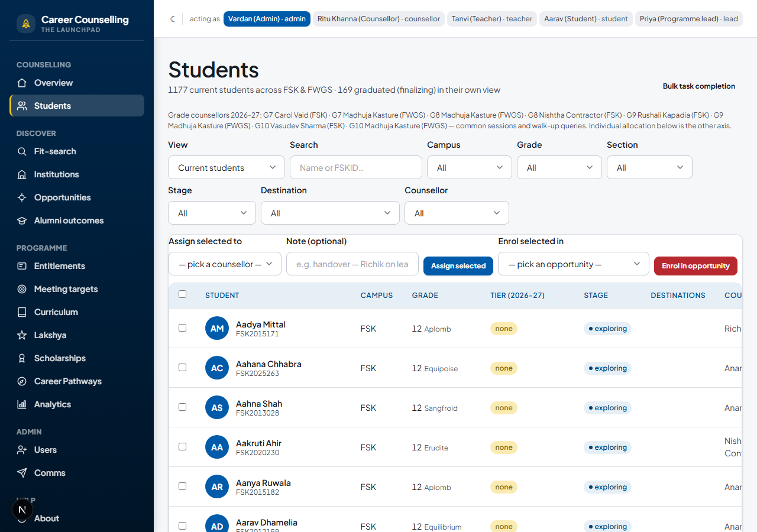Viewport: 757px width, 532px height.
Task: Click the Entitlements card icon
Action: (22, 266)
